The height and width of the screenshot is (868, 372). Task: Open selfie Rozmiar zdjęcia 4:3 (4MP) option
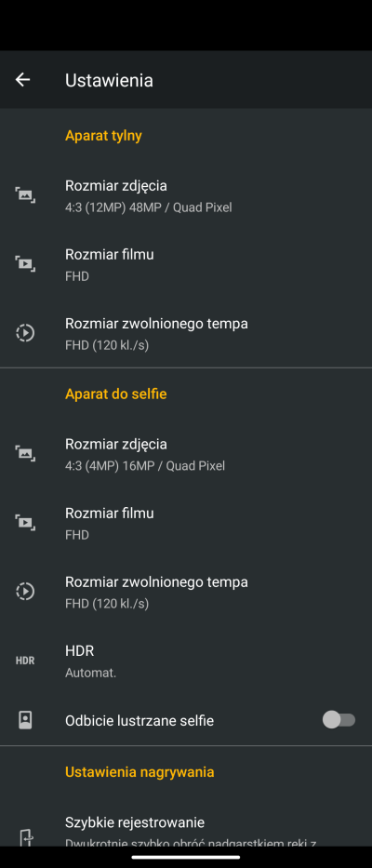point(186,455)
